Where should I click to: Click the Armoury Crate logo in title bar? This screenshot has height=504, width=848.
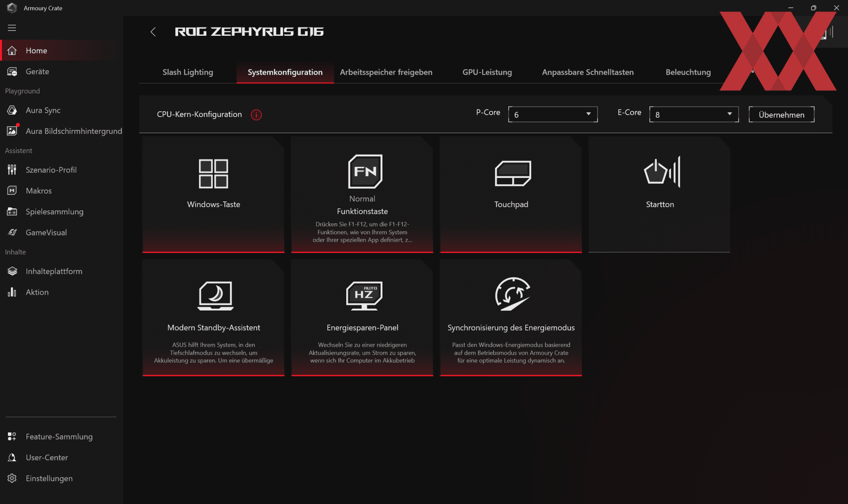[12, 8]
